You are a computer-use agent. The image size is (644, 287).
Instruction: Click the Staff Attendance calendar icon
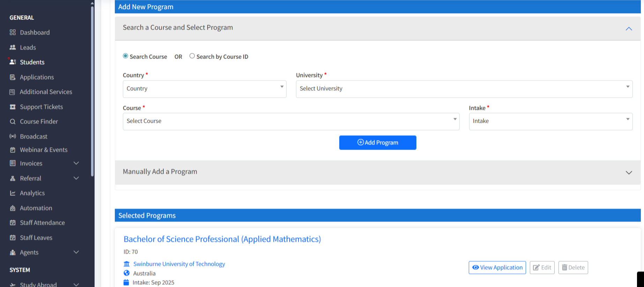coord(13,223)
